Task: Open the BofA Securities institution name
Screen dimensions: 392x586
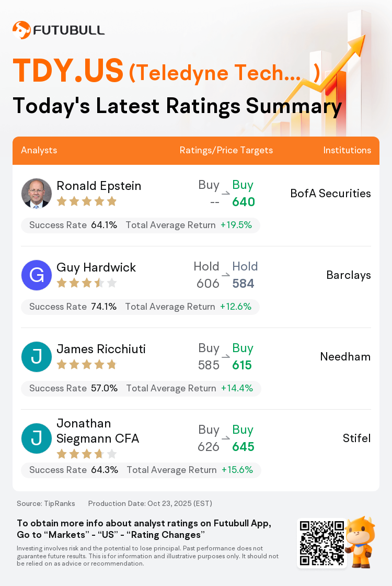Action: (330, 194)
